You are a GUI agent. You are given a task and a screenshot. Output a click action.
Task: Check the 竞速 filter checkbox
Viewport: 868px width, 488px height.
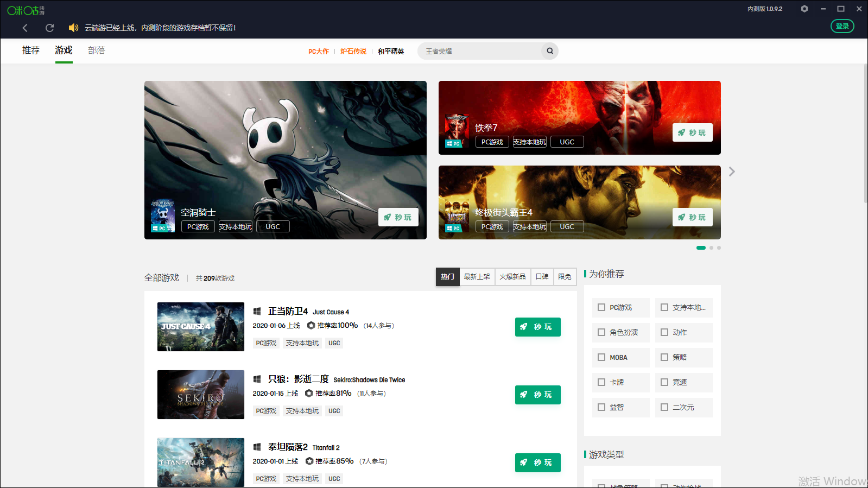(x=664, y=382)
